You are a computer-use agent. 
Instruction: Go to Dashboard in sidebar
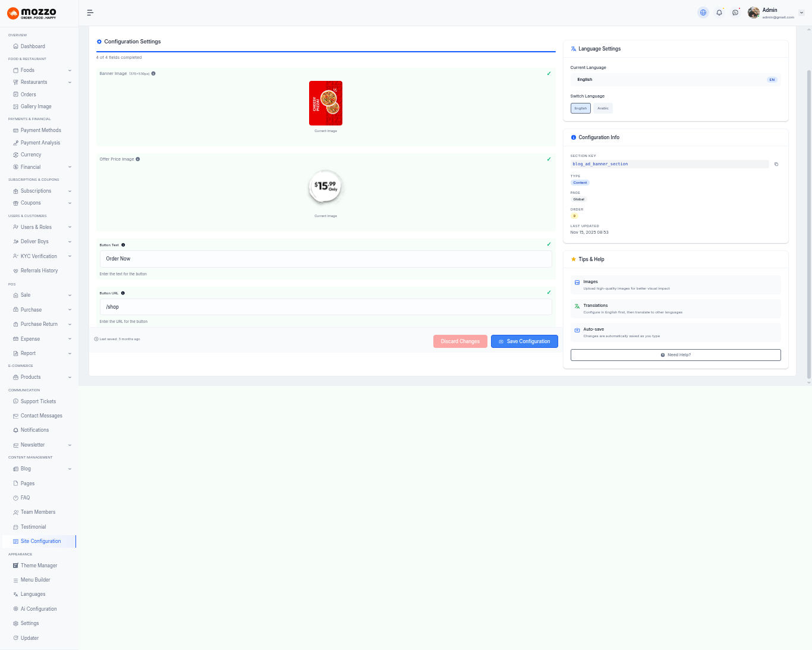[33, 46]
